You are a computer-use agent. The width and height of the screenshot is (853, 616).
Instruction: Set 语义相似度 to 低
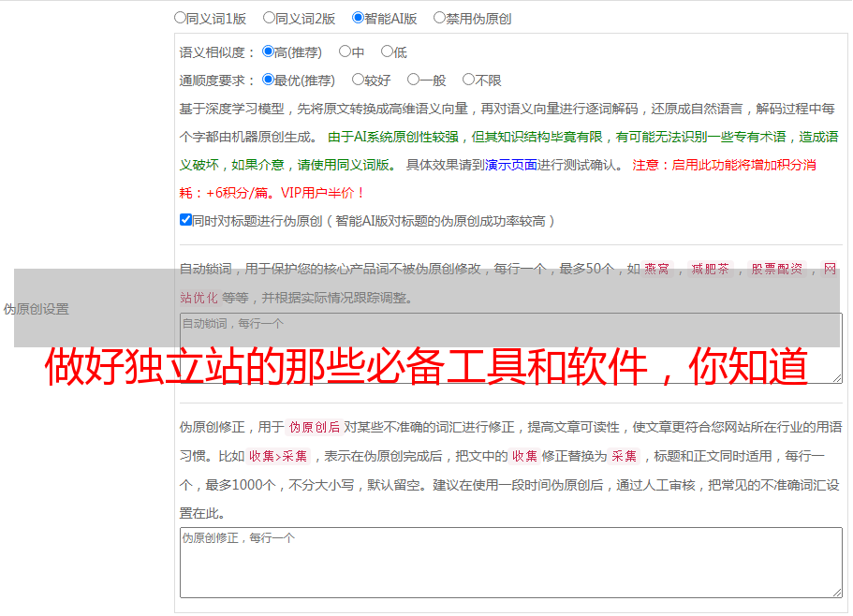coord(388,51)
